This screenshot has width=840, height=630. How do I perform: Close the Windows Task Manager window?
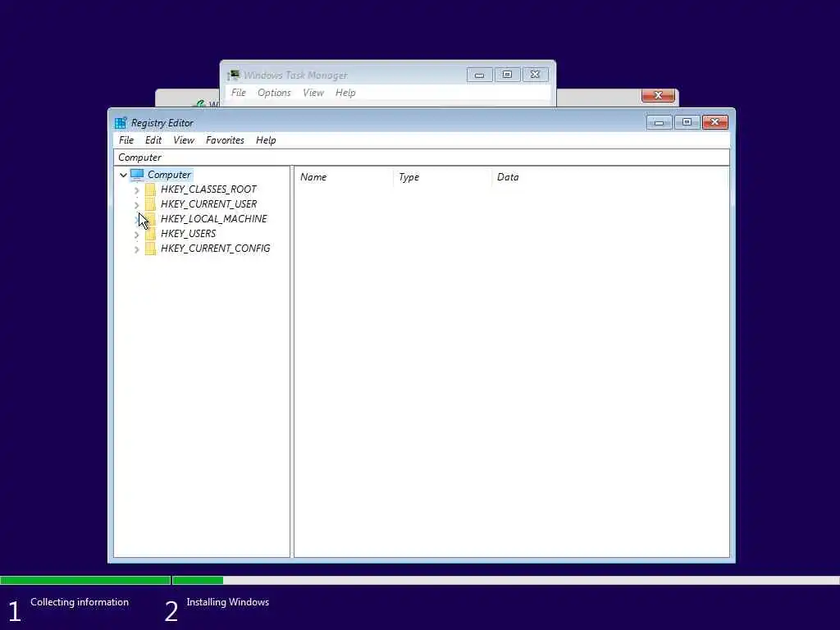535,75
